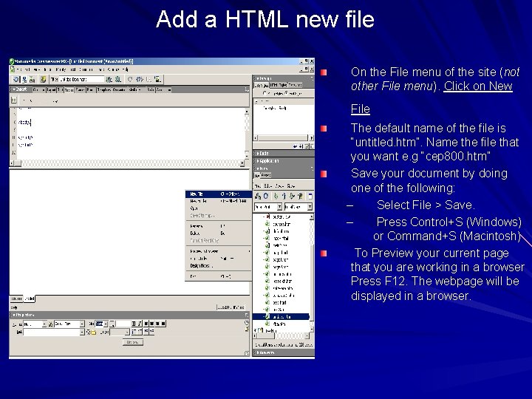Viewport: 532px width, 399px height.
Task: Click the View Options toolbar icon
Action: pyautogui.click(x=158, y=79)
